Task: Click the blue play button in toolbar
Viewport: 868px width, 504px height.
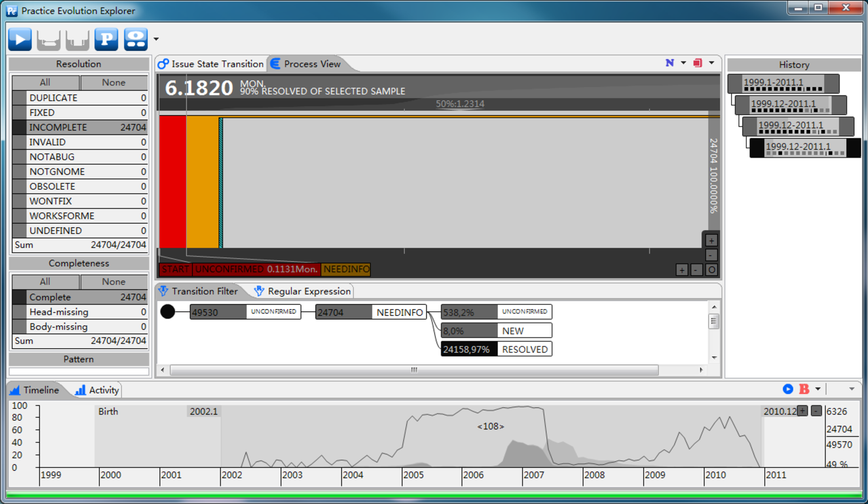Action: click(20, 39)
